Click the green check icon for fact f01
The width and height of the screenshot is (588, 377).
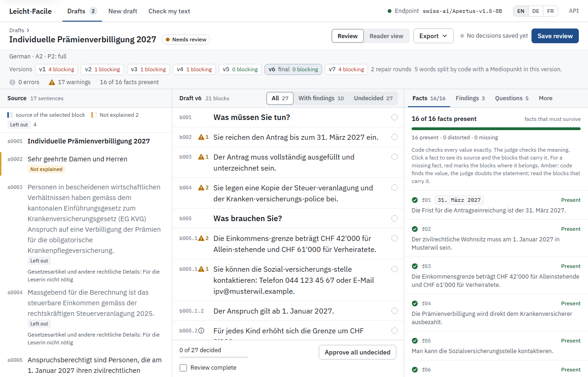[x=415, y=200]
